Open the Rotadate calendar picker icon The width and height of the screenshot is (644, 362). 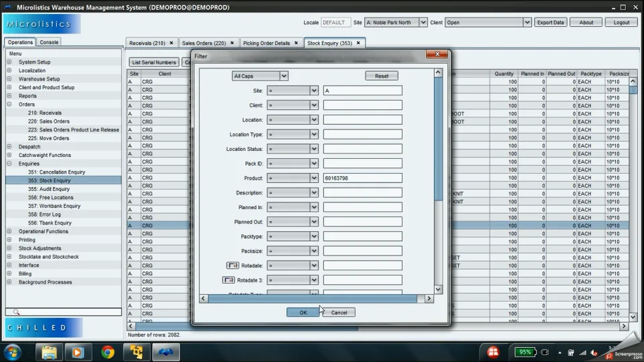click(x=233, y=265)
